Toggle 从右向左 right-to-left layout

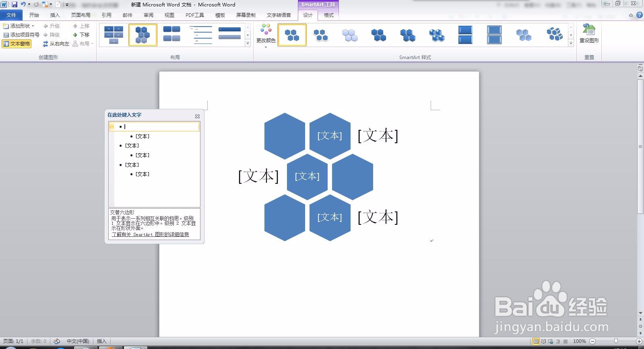[56, 44]
